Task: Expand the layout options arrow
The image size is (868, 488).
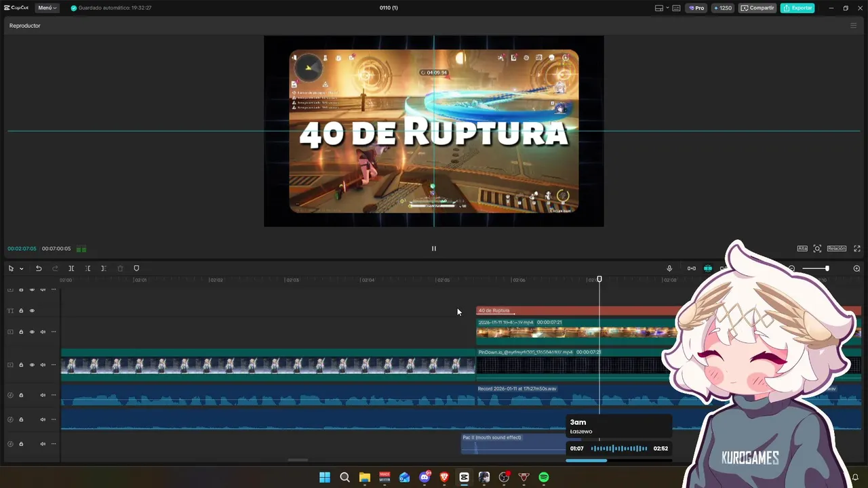Action: pos(667,8)
